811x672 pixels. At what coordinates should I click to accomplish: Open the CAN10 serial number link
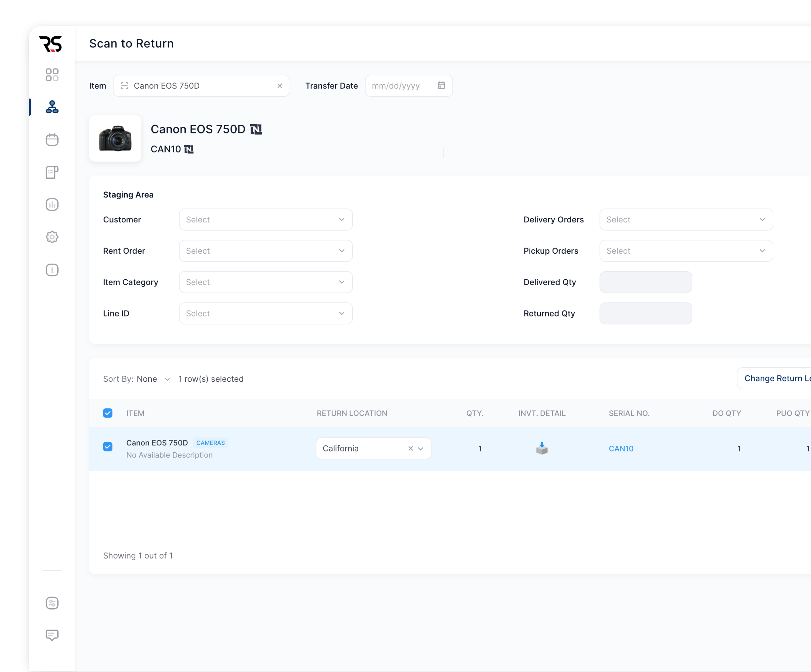pos(621,448)
